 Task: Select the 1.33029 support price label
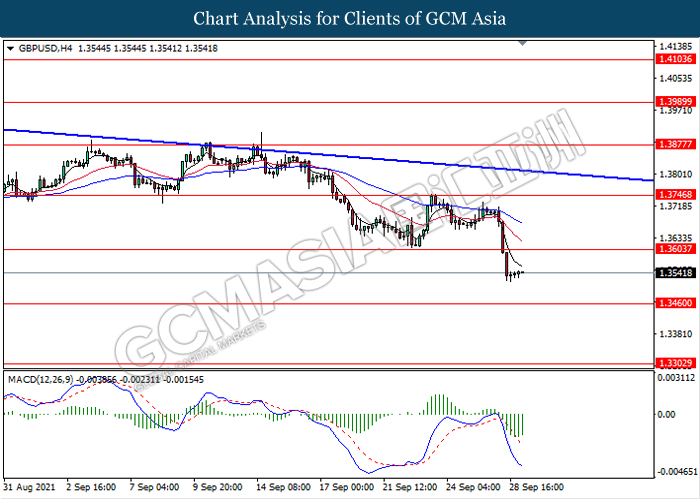coord(675,363)
